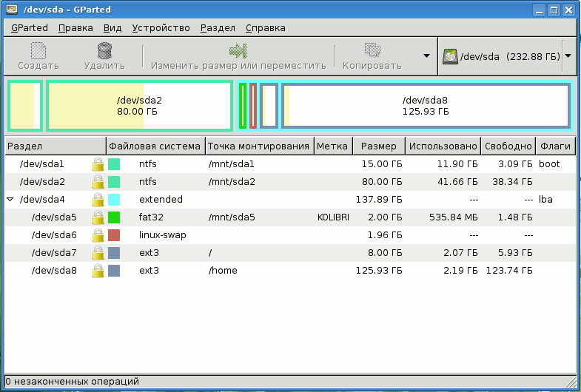Collapse the /dev/sda4 extended partition tree

point(10,200)
